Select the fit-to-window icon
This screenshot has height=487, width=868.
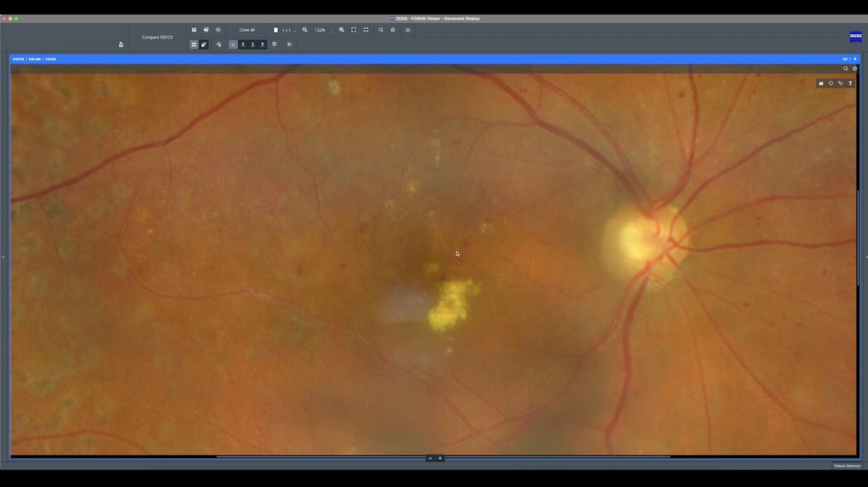point(353,29)
